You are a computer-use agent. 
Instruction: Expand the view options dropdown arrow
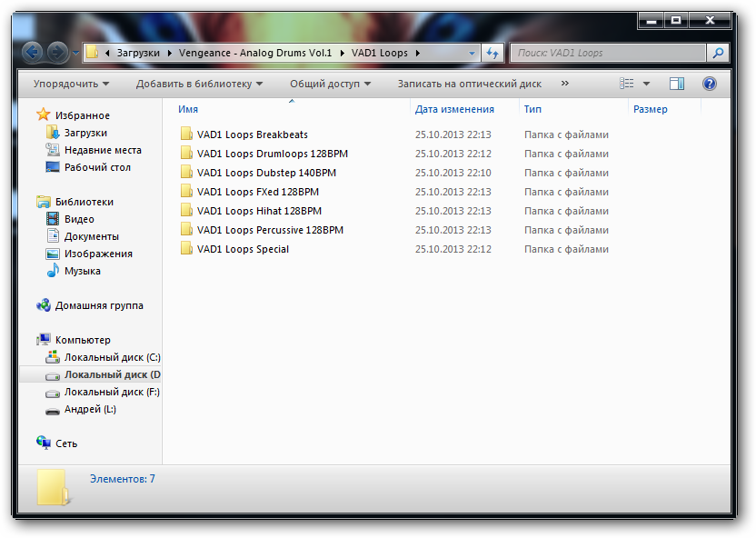pyautogui.click(x=647, y=84)
